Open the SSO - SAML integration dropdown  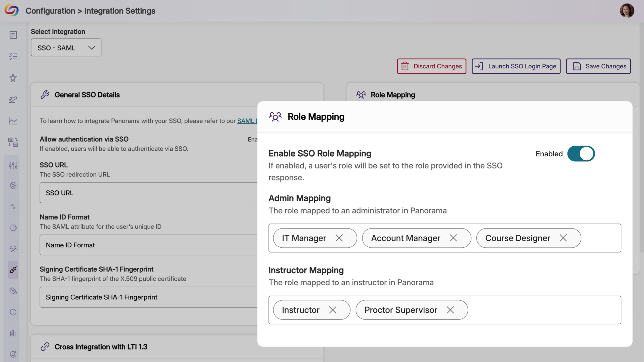(x=66, y=48)
